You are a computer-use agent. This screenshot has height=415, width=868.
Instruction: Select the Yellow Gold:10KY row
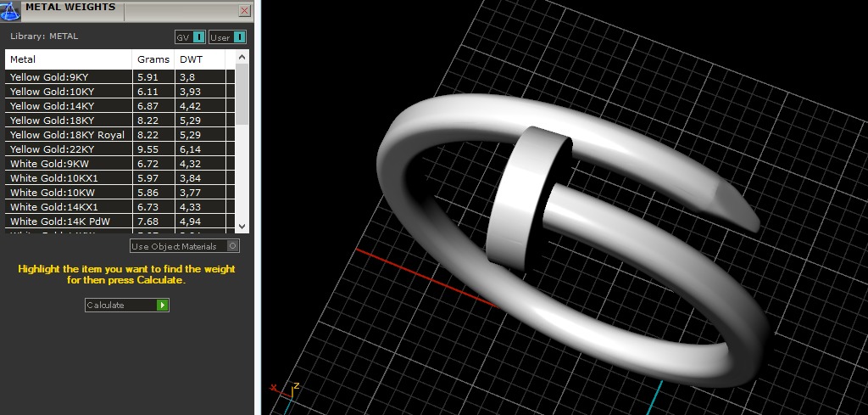[x=120, y=92]
